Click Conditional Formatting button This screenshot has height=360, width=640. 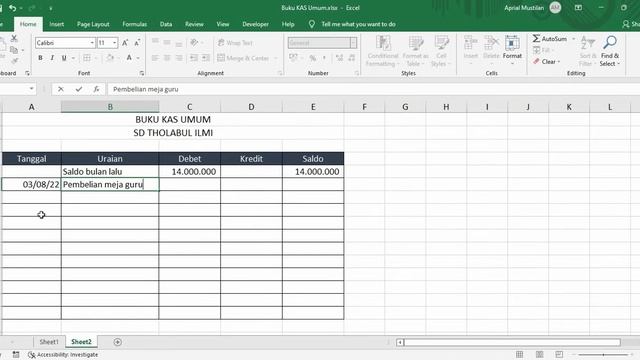click(x=382, y=51)
